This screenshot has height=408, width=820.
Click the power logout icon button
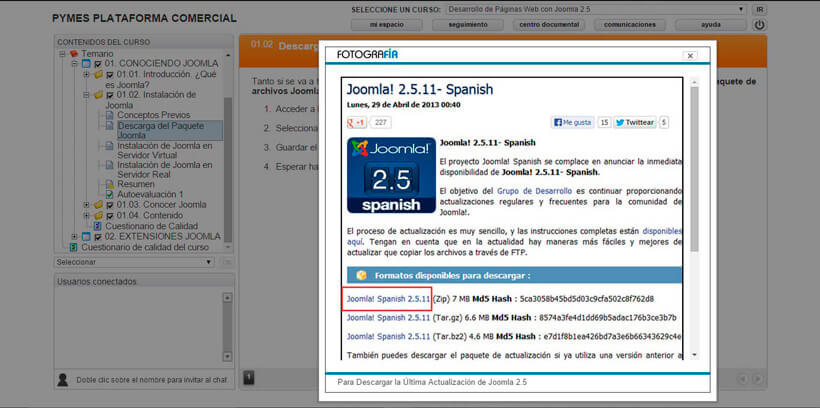click(x=759, y=25)
